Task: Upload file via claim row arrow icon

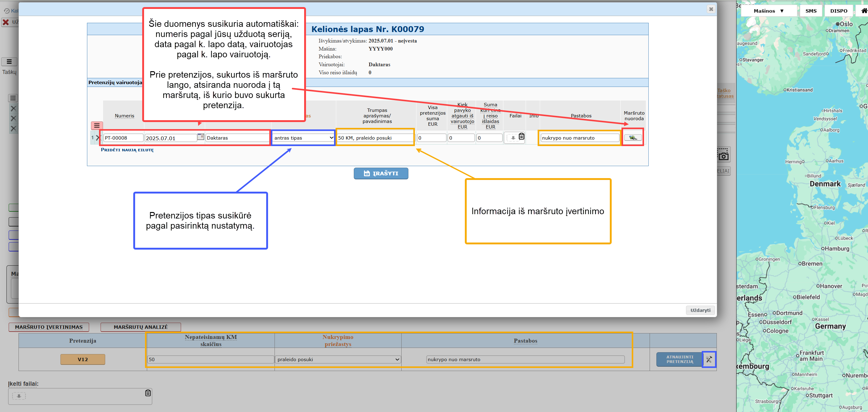Action: pos(513,138)
